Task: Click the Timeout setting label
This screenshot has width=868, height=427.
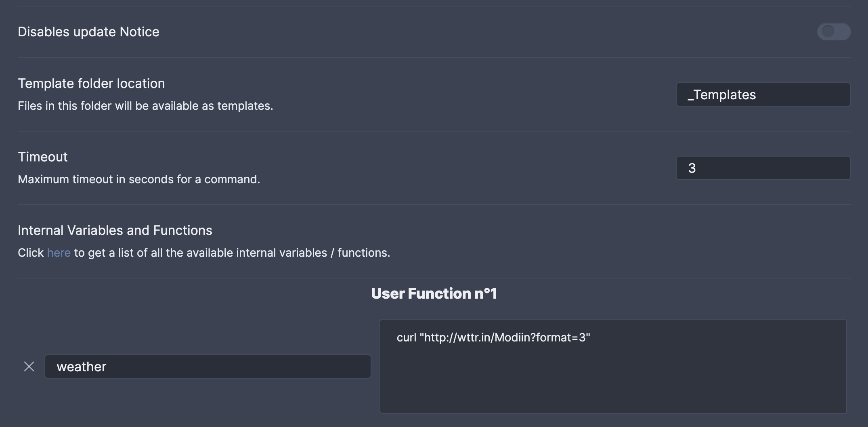Action: (42, 157)
